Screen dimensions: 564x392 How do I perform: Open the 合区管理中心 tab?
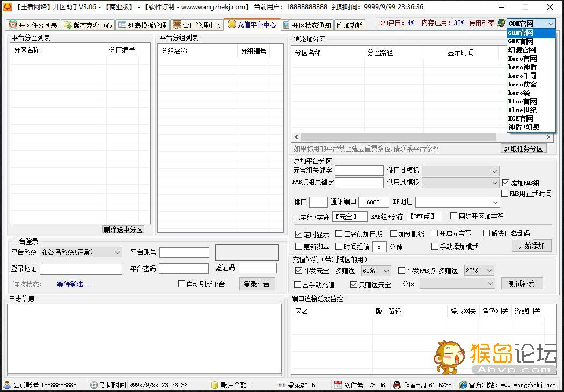pos(197,25)
